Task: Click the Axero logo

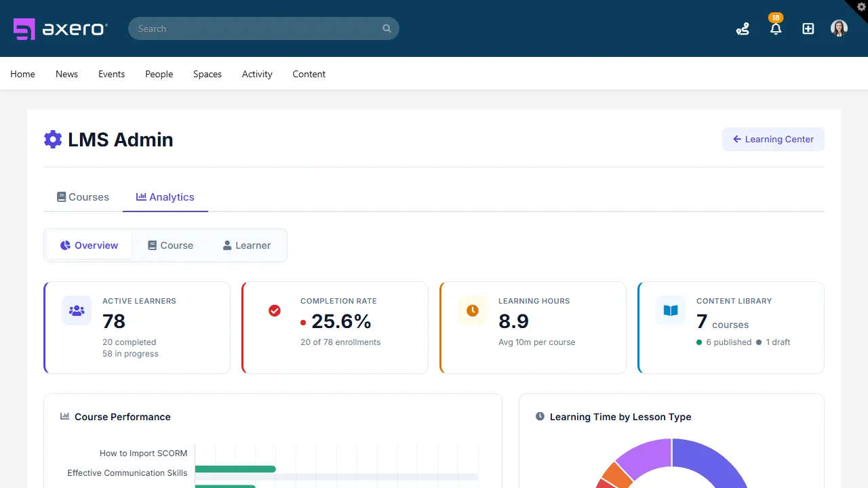Action: (60, 28)
